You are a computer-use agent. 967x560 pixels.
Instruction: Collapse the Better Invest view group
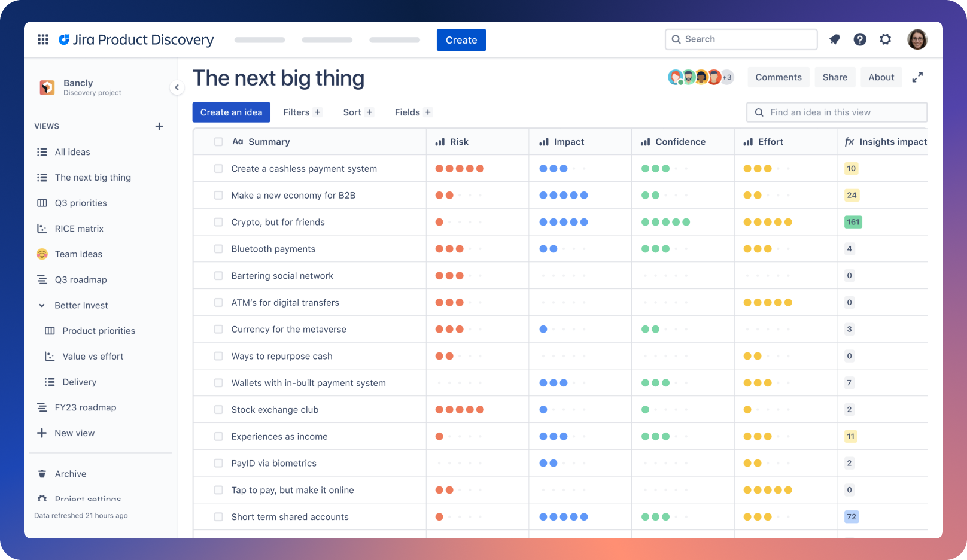(x=42, y=305)
